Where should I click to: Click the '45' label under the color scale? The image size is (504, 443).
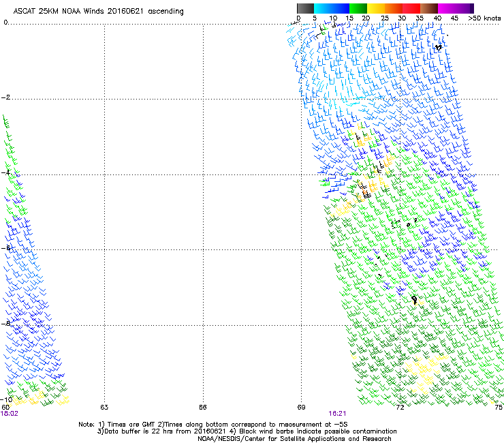454,18
